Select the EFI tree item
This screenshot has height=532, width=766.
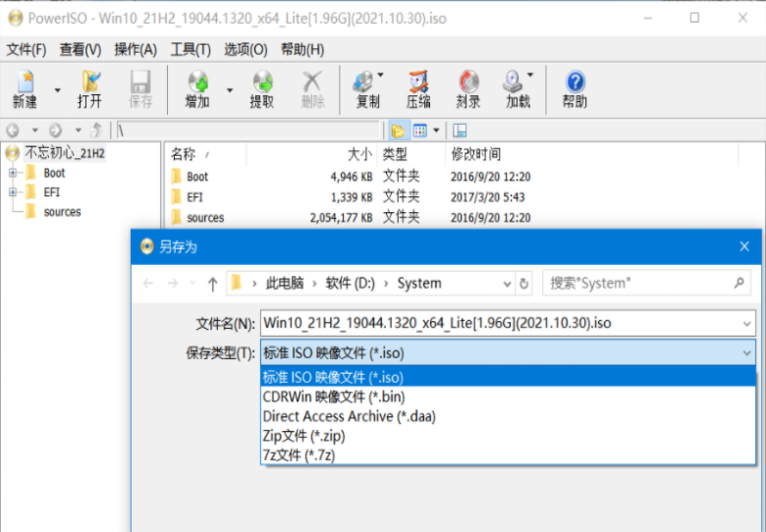[x=52, y=192]
